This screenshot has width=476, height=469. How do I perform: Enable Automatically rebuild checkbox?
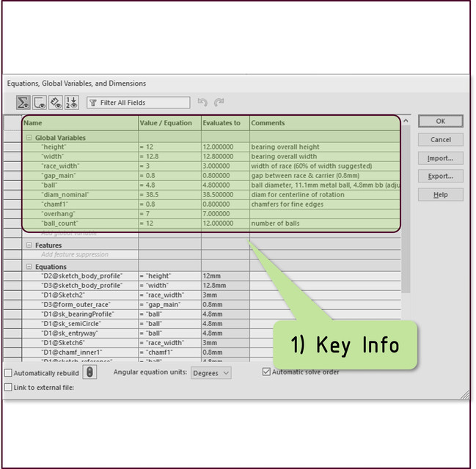(x=9, y=373)
